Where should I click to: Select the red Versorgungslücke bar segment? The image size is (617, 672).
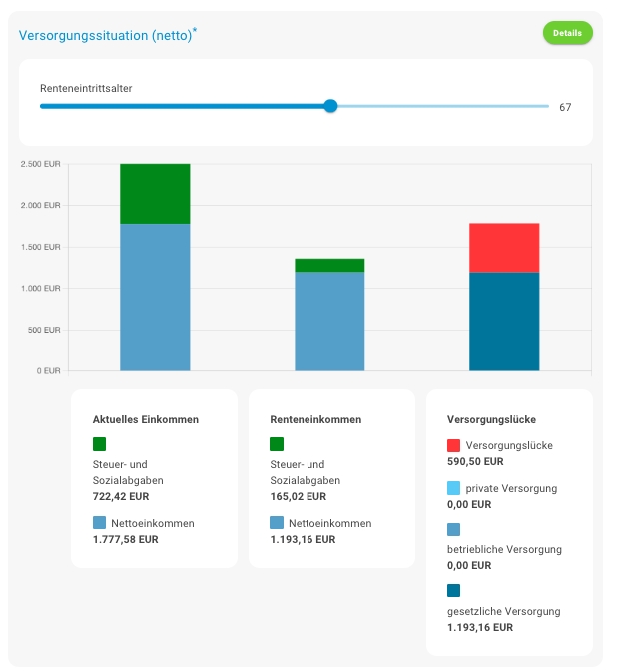coord(504,248)
